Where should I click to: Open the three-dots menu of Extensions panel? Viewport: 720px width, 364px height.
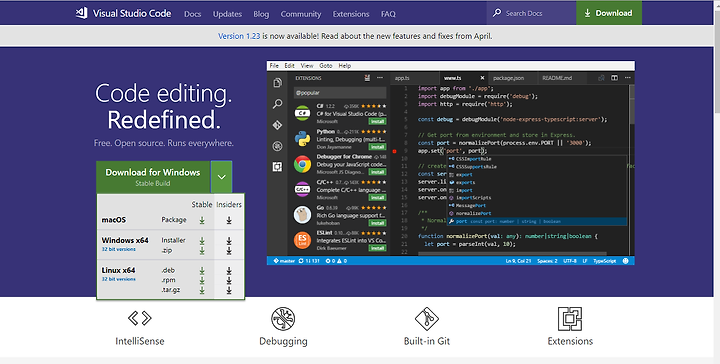pos(380,78)
